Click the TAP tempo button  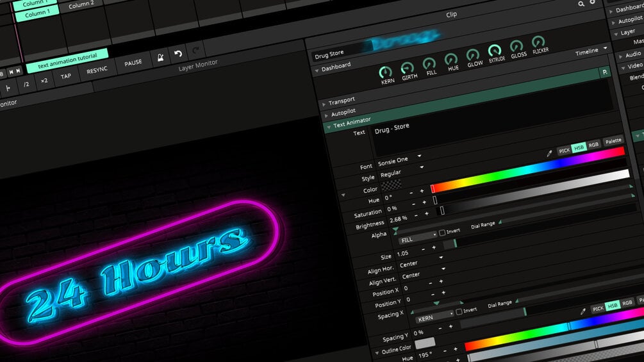(x=66, y=76)
